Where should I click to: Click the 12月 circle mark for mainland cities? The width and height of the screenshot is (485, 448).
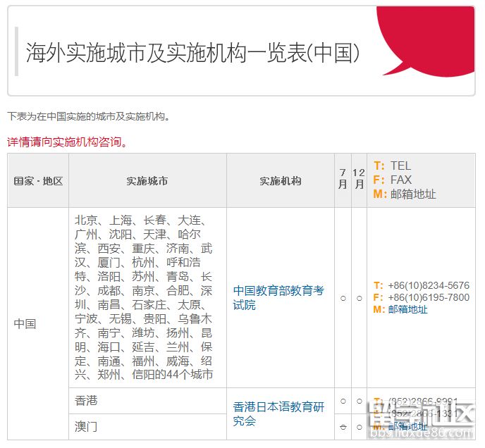359,299
